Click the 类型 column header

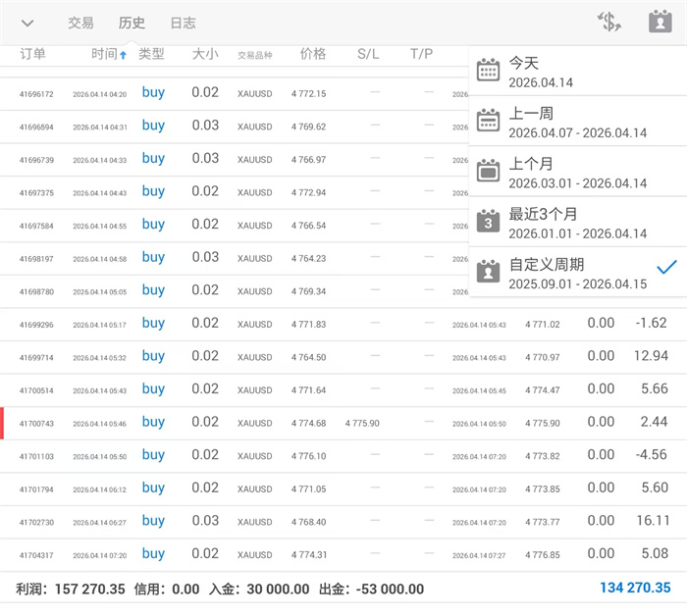151,54
